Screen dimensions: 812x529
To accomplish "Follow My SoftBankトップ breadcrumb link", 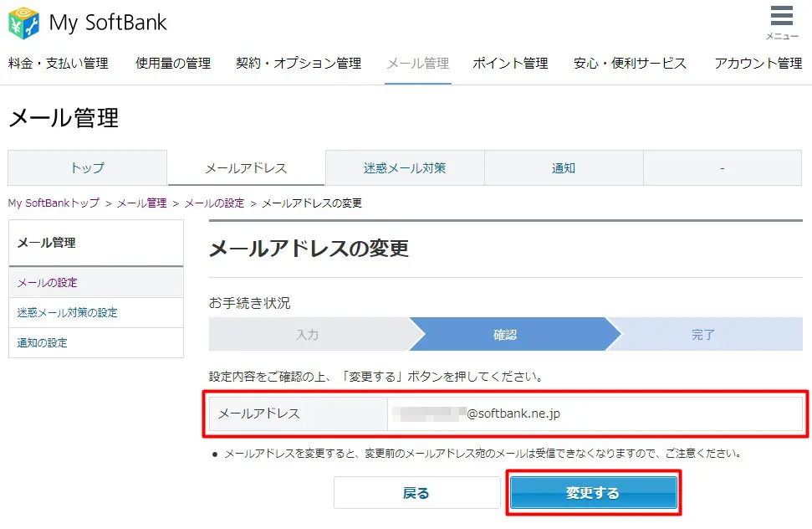I will (54, 203).
